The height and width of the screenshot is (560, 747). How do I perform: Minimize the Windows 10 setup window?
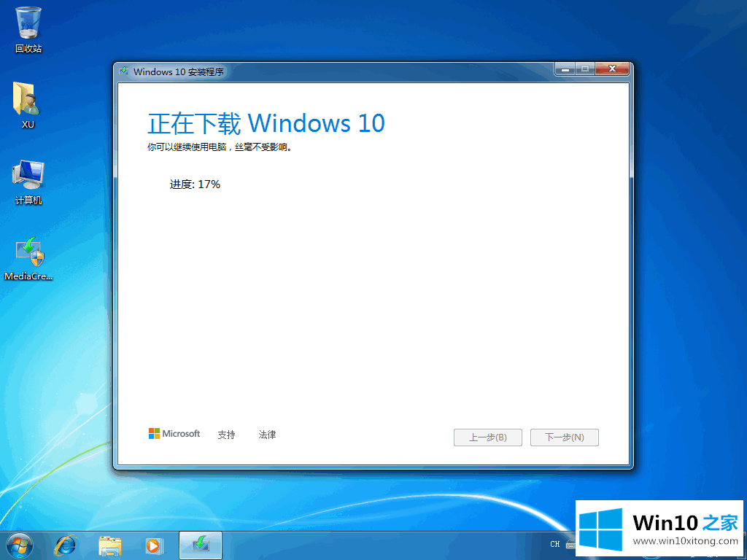(565, 69)
